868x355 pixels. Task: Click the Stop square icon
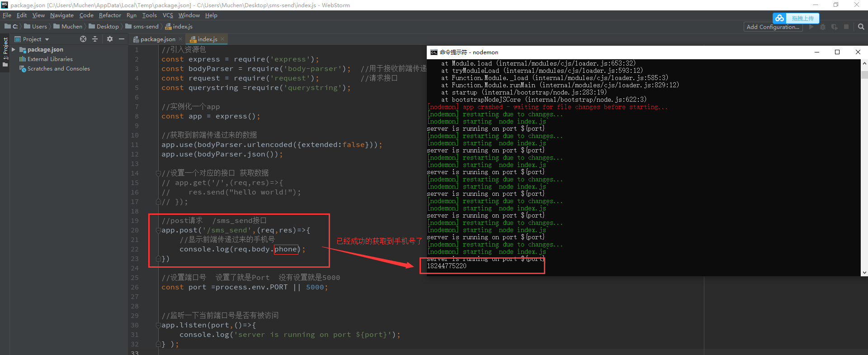point(846,27)
